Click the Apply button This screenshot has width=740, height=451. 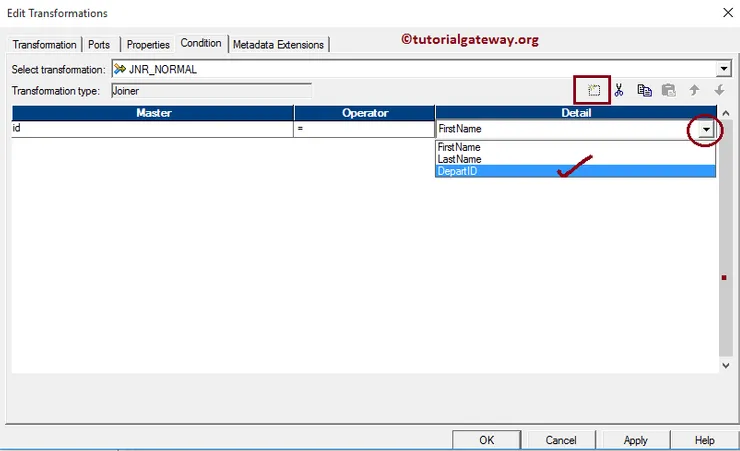[x=635, y=440]
